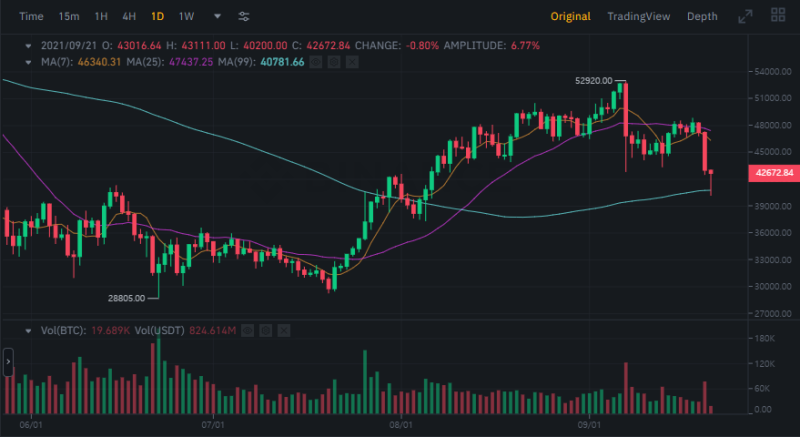Open the Depth chart view

pos(702,16)
